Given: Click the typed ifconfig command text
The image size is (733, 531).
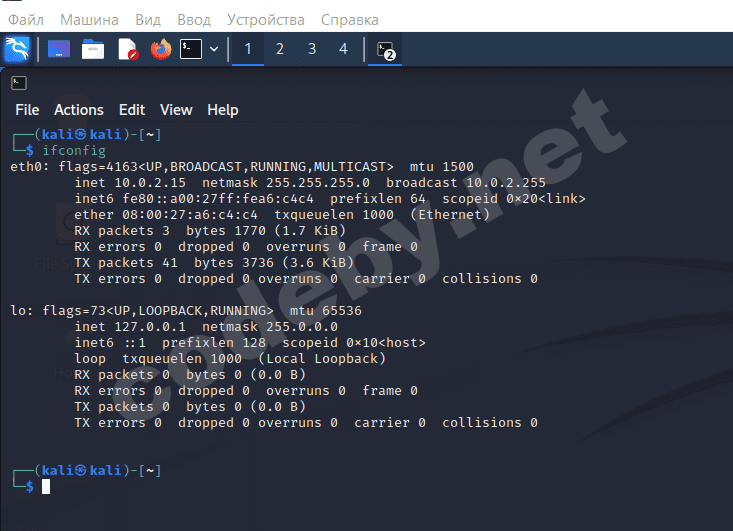Looking at the screenshot, I should coord(74,151).
